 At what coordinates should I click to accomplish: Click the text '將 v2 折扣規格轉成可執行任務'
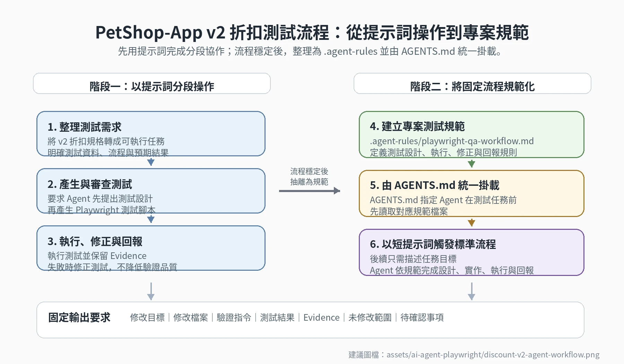[106, 141]
